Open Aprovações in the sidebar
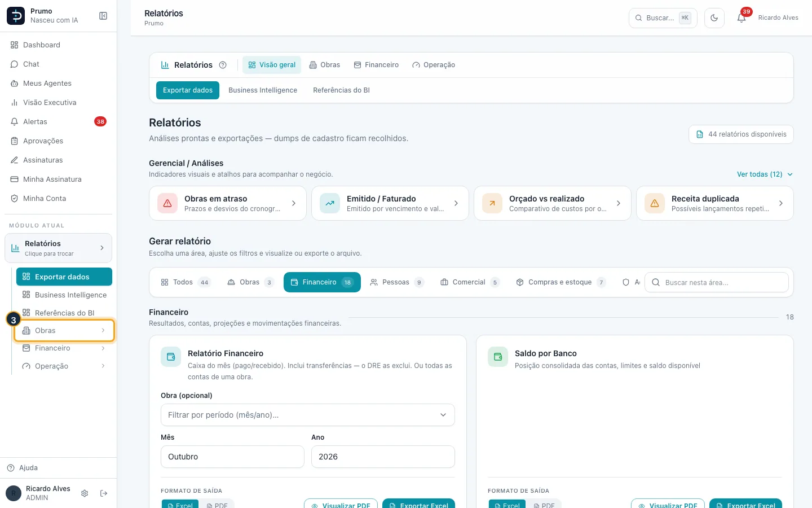The width and height of the screenshot is (812, 508). click(59, 141)
